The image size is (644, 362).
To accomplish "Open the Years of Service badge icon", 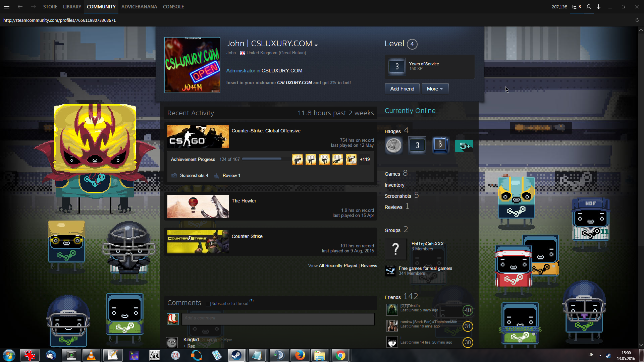I will pyautogui.click(x=397, y=66).
